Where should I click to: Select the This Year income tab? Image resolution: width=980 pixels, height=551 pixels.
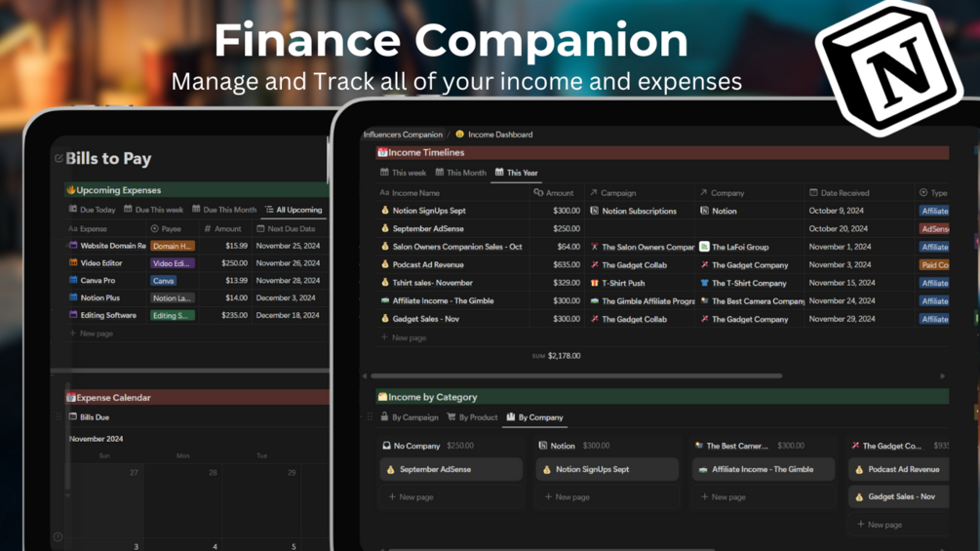pyautogui.click(x=516, y=173)
